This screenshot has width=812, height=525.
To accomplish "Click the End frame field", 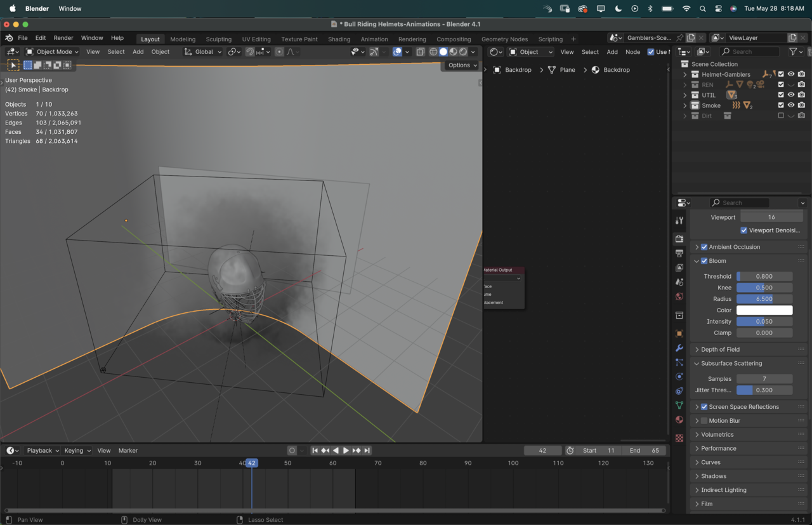I will tap(644, 451).
